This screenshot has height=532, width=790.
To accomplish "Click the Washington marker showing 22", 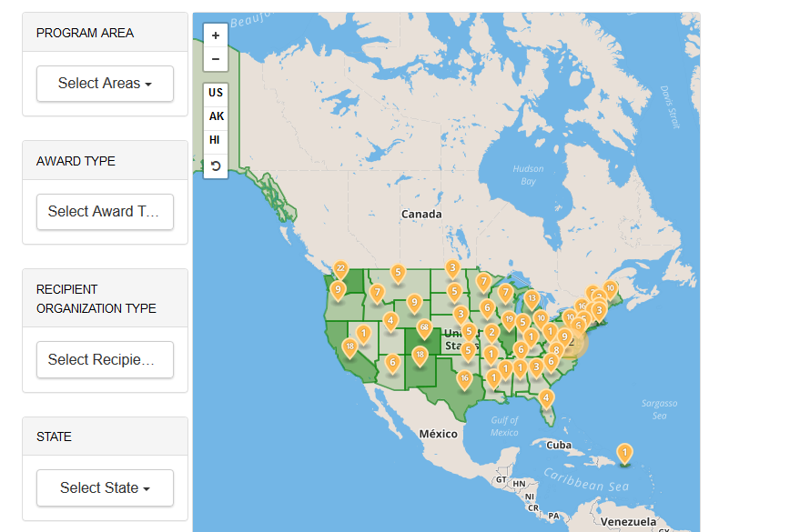I will 340,269.
